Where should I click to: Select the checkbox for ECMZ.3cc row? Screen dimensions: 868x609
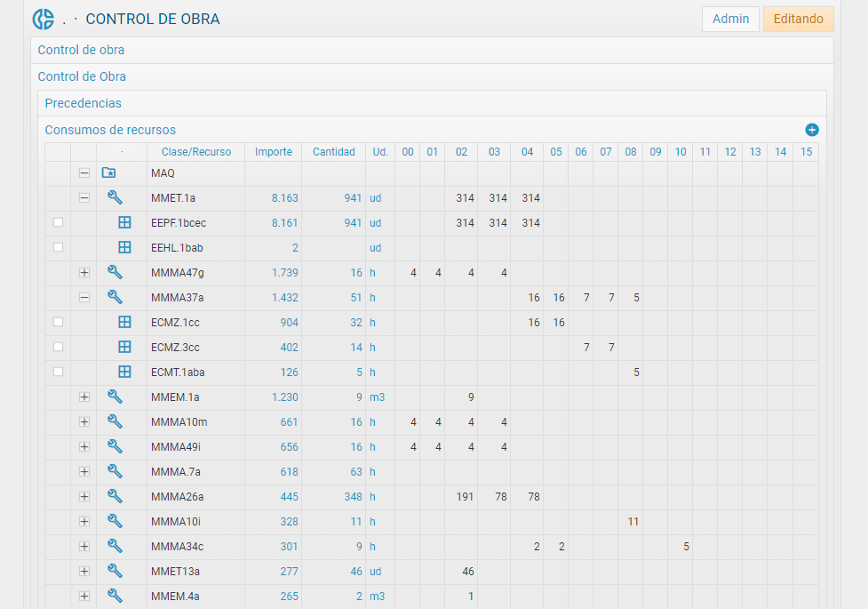58,347
